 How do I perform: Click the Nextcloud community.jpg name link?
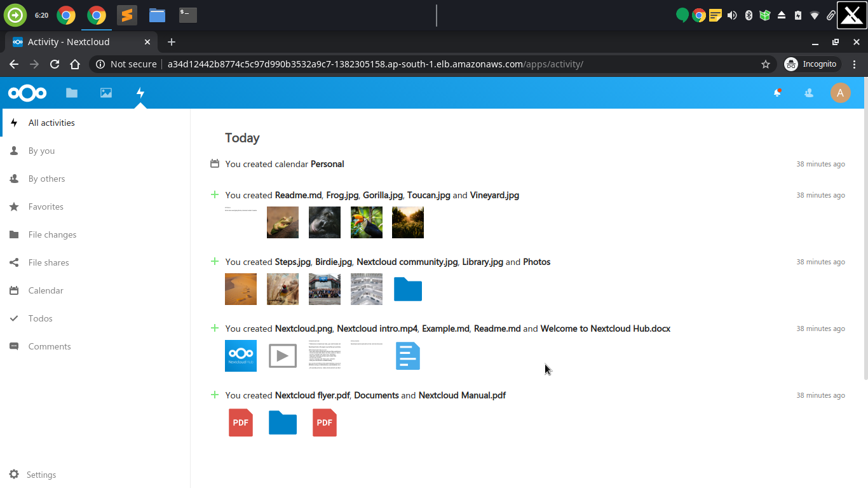pos(407,262)
